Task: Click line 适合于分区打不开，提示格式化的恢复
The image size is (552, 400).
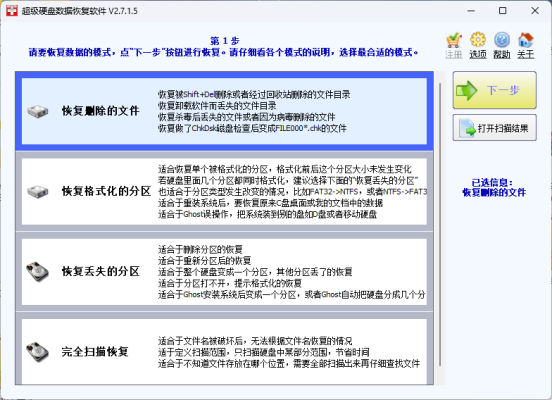Action: (230, 283)
